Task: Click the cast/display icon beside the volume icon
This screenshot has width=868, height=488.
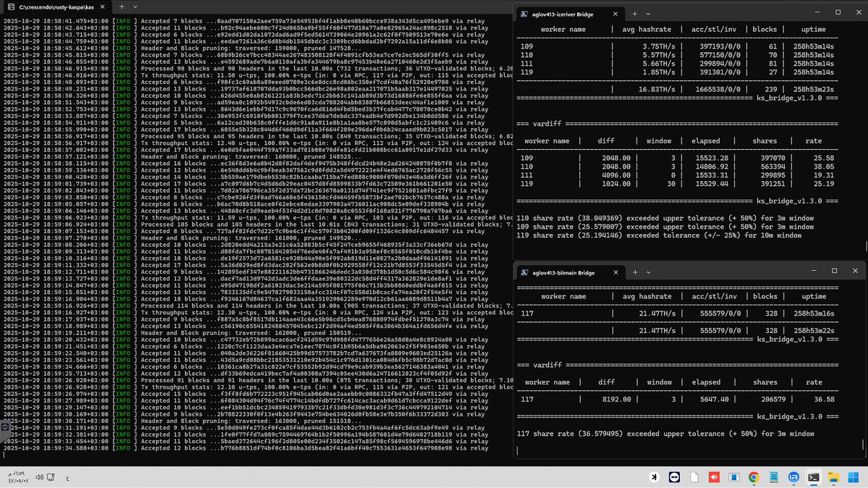Action: point(51,477)
